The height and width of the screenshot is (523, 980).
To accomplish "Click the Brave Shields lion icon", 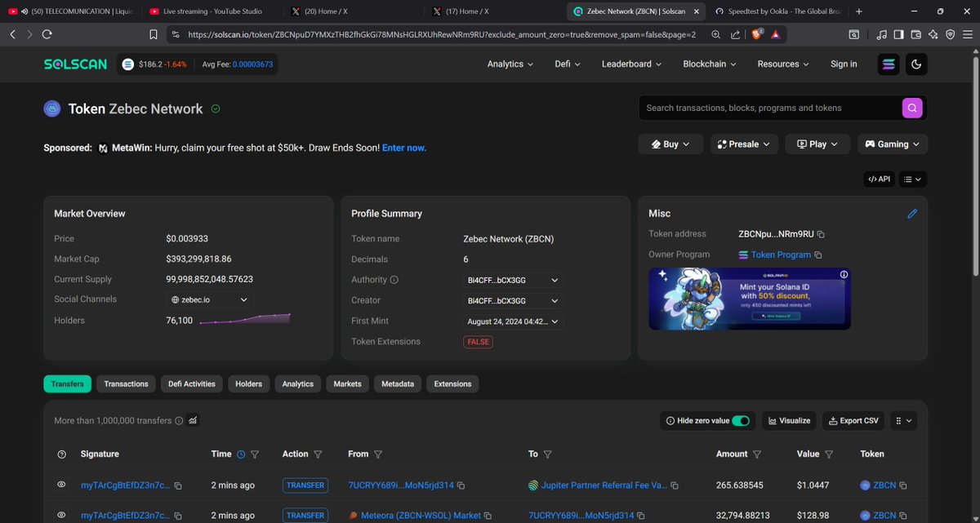I will (x=756, y=34).
